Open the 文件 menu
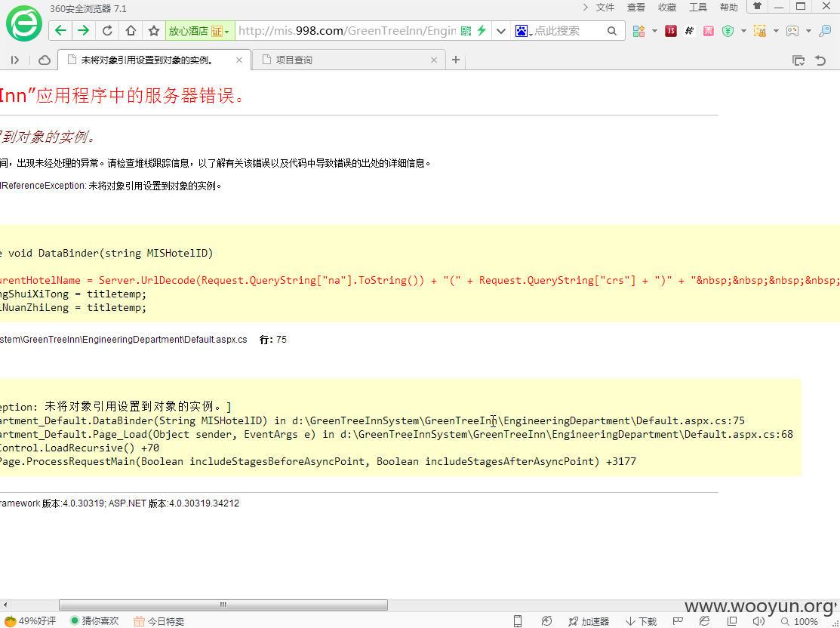This screenshot has height=628, width=840. tap(605, 8)
